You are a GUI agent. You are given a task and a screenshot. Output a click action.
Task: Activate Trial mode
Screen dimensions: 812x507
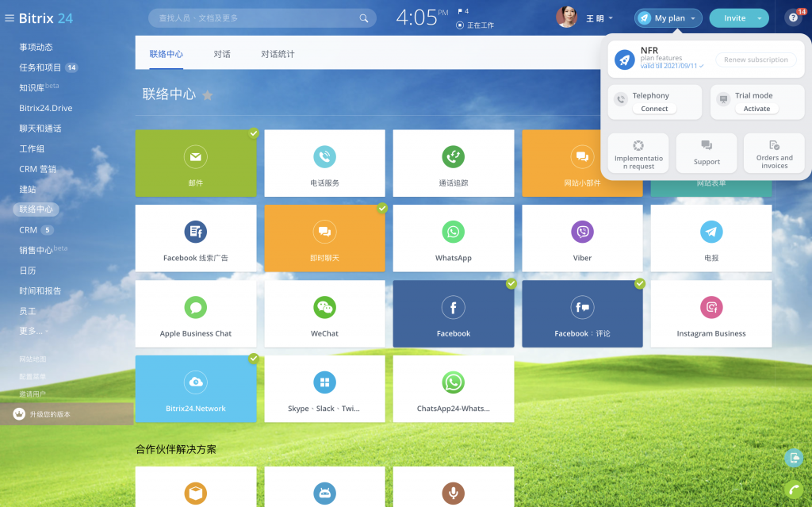756,109
